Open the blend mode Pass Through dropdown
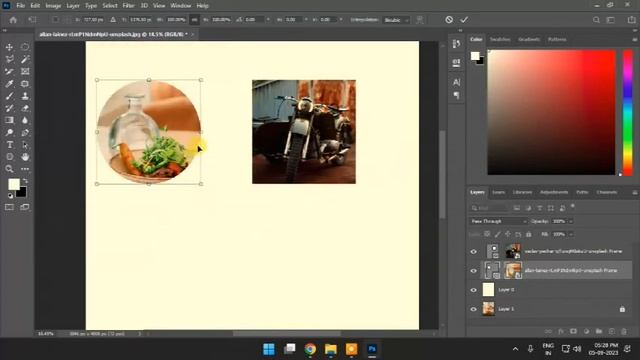Viewport: 640px width, 360px height. coord(498,221)
